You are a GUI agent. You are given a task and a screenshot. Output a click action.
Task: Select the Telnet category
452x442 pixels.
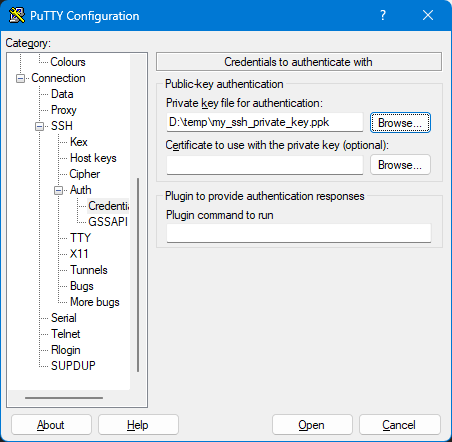[x=66, y=334]
